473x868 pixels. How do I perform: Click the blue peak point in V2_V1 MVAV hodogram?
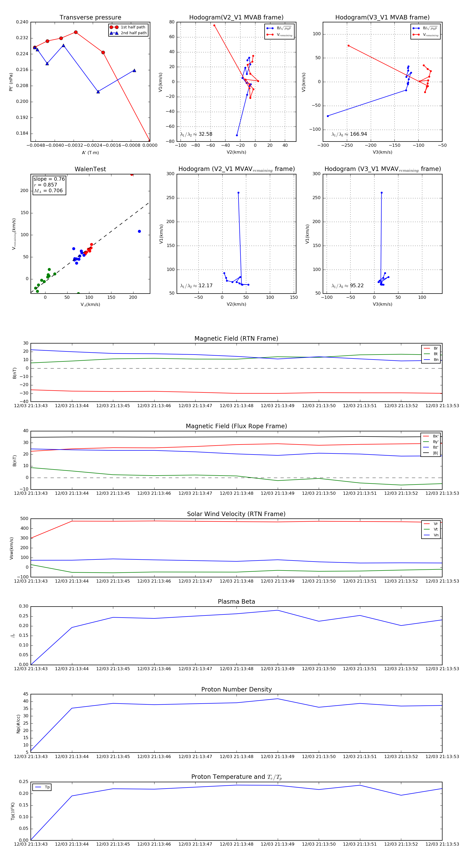coord(238,193)
